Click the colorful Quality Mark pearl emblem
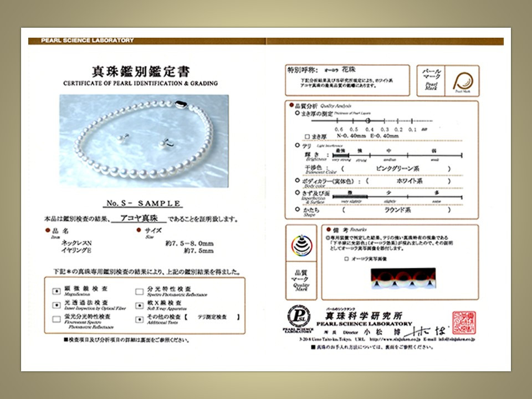Screen dimensions: 532x399 click(301, 245)
